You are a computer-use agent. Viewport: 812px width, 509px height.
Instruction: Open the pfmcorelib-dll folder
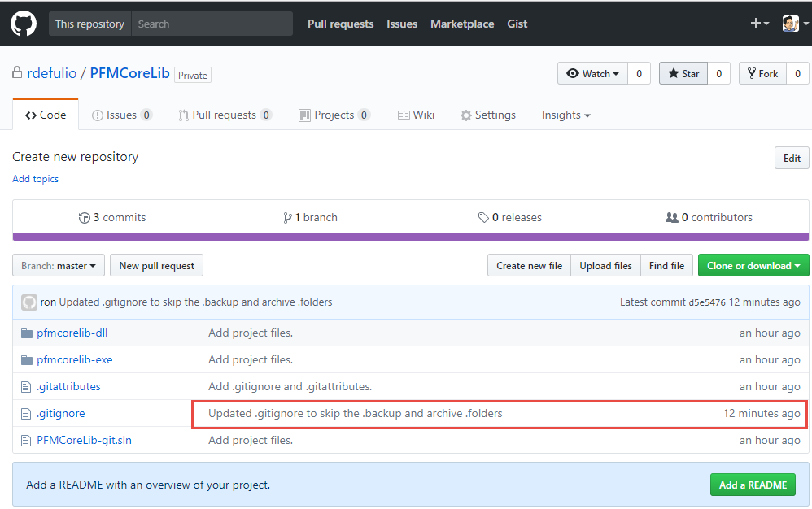[x=72, y=333]
